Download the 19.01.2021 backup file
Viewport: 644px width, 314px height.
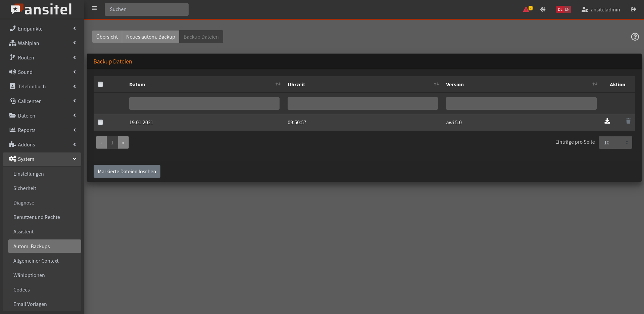coord(607,121)
